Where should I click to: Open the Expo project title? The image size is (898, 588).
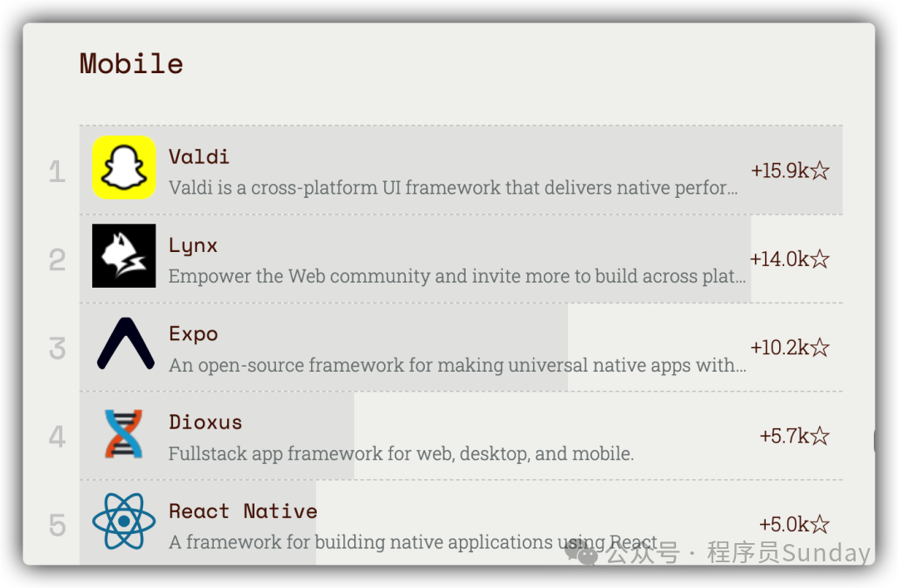tap(193, 334)
